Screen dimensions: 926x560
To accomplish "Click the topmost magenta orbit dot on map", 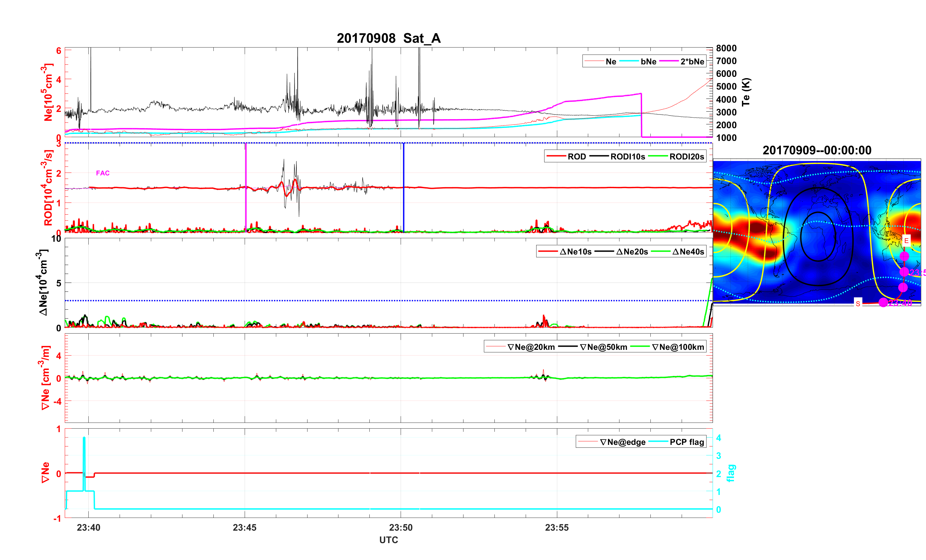I will click(904, 256).
